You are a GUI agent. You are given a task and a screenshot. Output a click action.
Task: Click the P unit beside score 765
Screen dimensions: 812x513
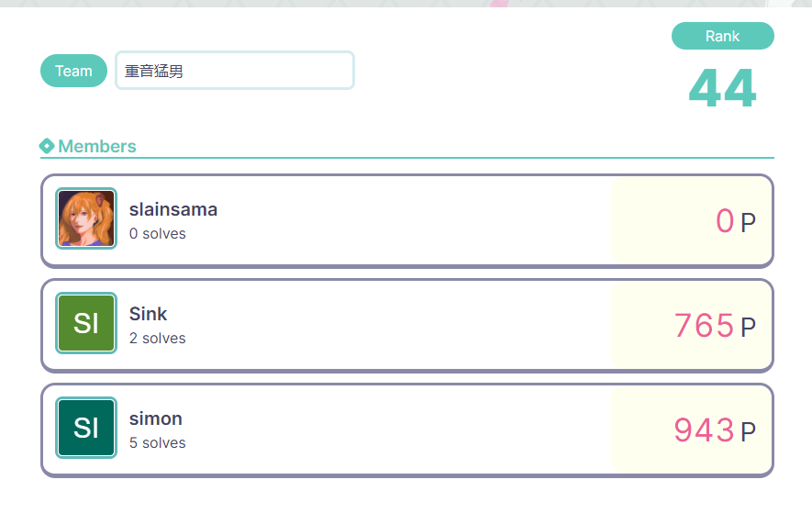click(749, 327)
